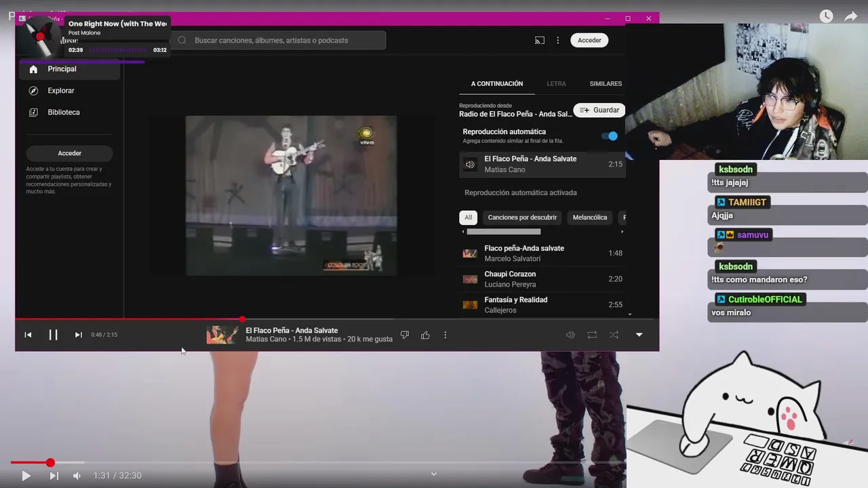The height and width of the screenshot is (488, 868).
Task: Click the queue scroll down arrow
Action: (x=630, y=314)
